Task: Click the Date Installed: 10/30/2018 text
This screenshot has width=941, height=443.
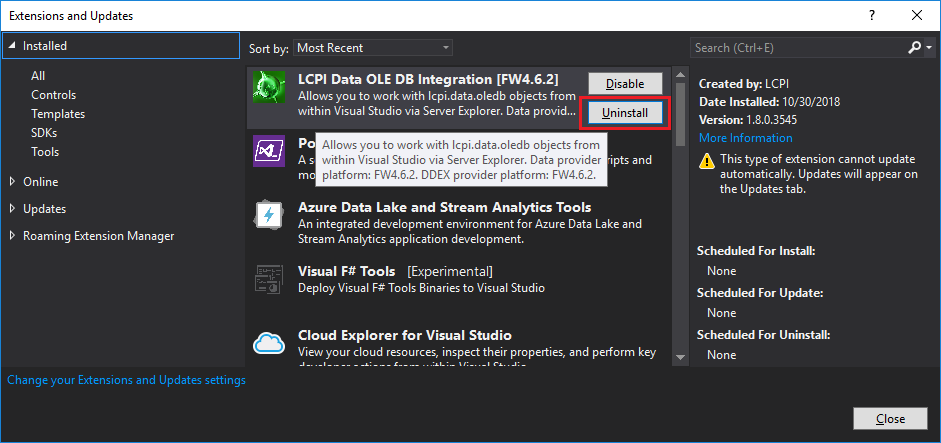Action: coord(769,101)
